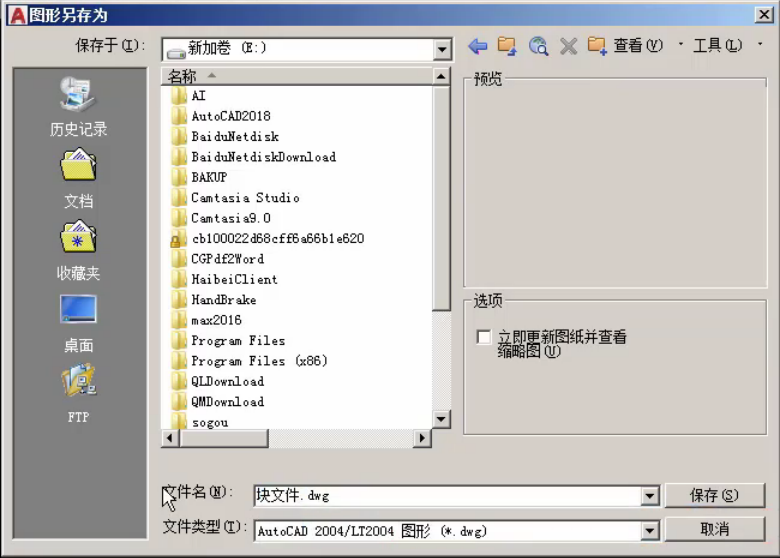The height and width of the screenshot is (558, 780).
Task: Toggle 立即更新图纸并查看缩略图 checkbox
Action: [x=484, y=337]
